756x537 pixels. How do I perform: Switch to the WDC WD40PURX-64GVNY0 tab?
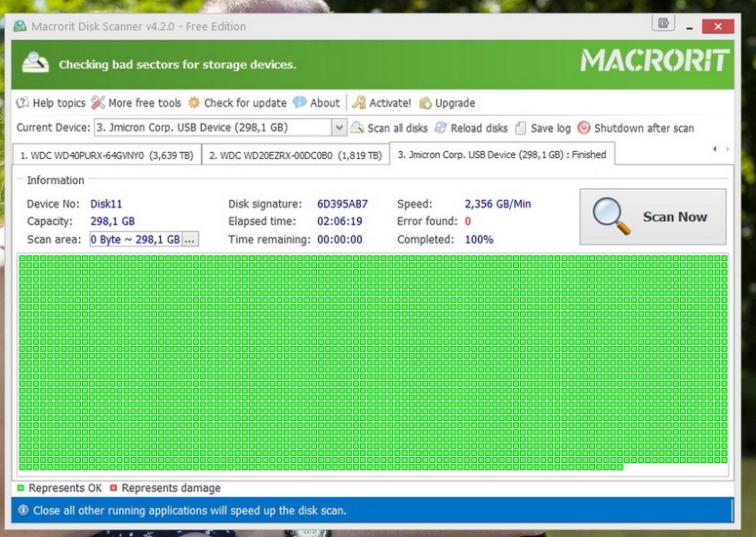[106, 155]
